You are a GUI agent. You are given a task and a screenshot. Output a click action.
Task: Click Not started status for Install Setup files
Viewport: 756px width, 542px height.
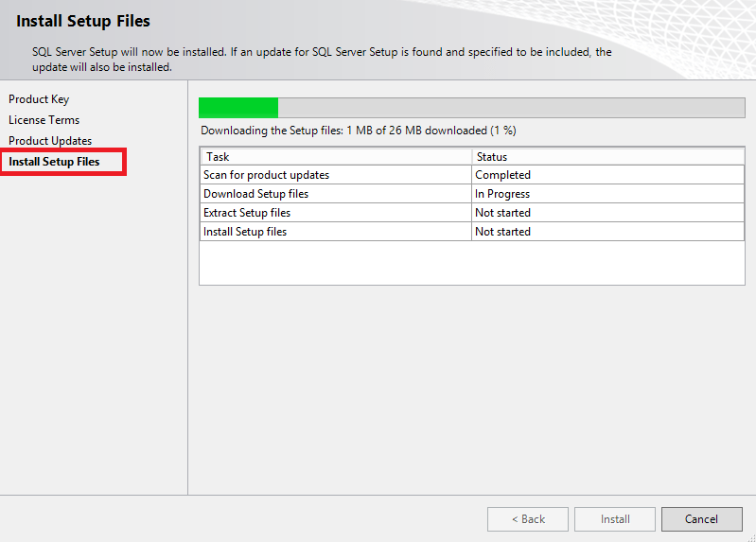[502, 232]
